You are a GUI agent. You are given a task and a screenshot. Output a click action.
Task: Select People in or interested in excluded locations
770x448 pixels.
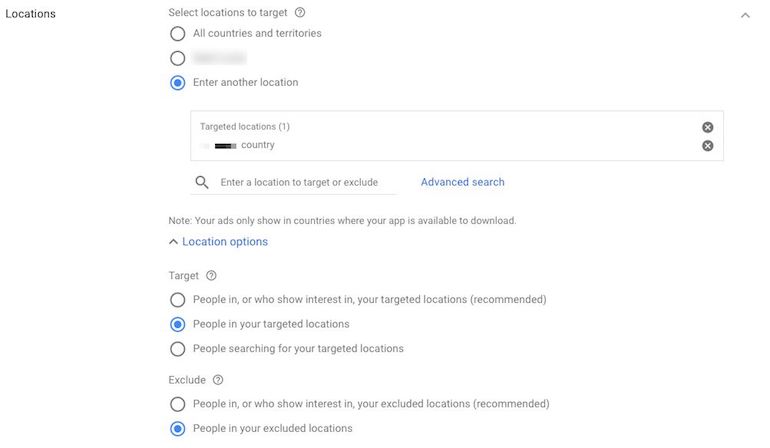pos(177,404)
